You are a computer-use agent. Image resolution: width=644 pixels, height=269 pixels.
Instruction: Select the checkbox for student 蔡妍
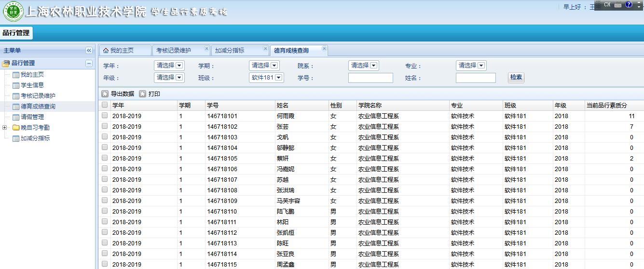pos(105,158)
